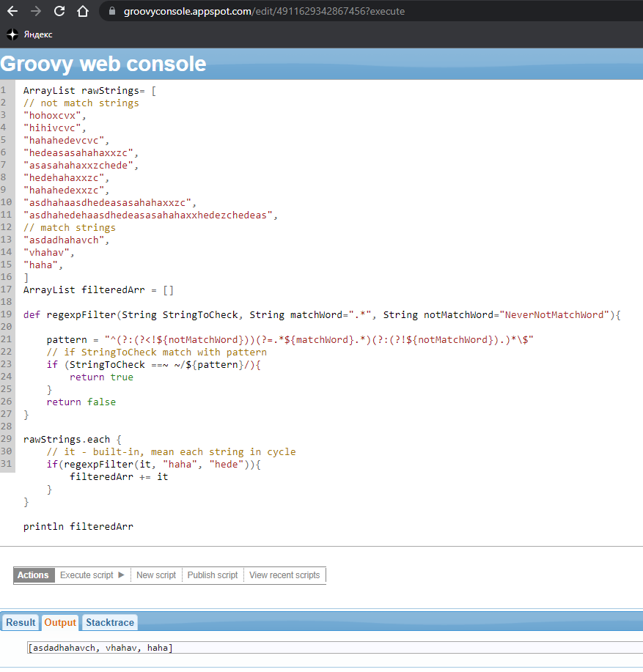Click Publish script
Image resolution: width=643 pixels, height=672 pixels.
point(212,575)
